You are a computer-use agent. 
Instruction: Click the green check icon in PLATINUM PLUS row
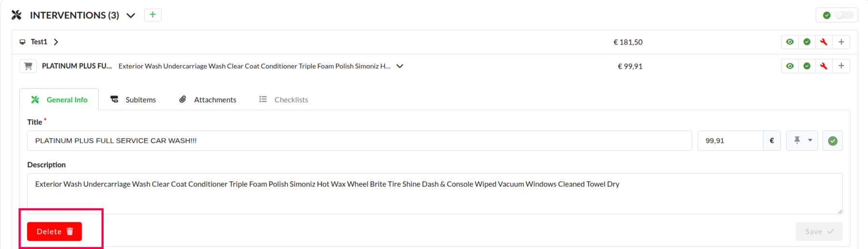[x=807, y=66]
